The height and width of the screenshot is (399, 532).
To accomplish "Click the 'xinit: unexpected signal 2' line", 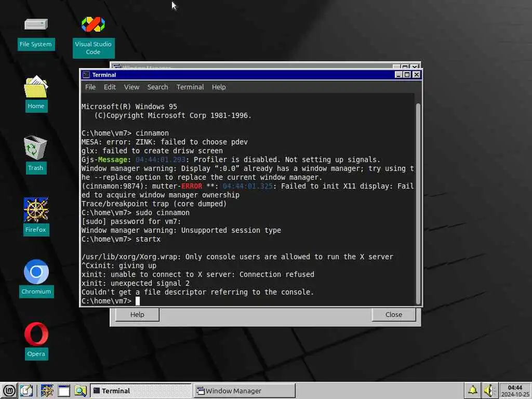I will 136,283.
